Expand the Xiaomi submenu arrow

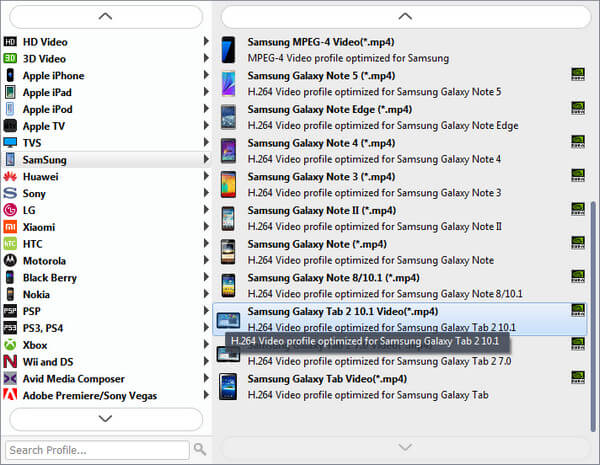point(206,226)
